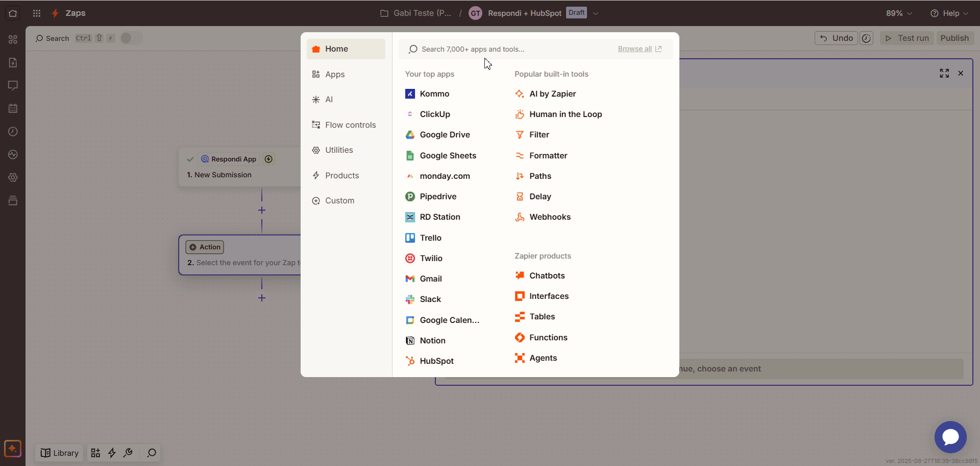
Task: Open the Gabi Teste folder breadcrumb
Action: coord(416,13)
